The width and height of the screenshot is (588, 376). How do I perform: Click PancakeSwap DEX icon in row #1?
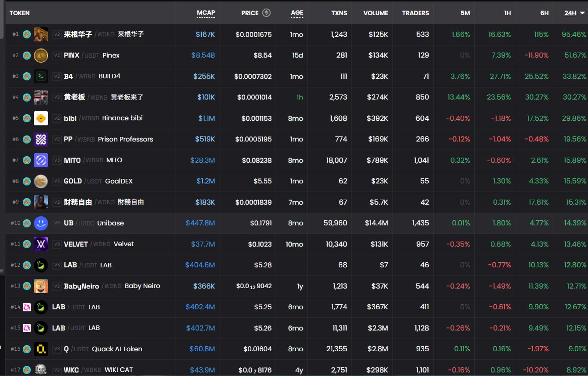pos(27,34)
